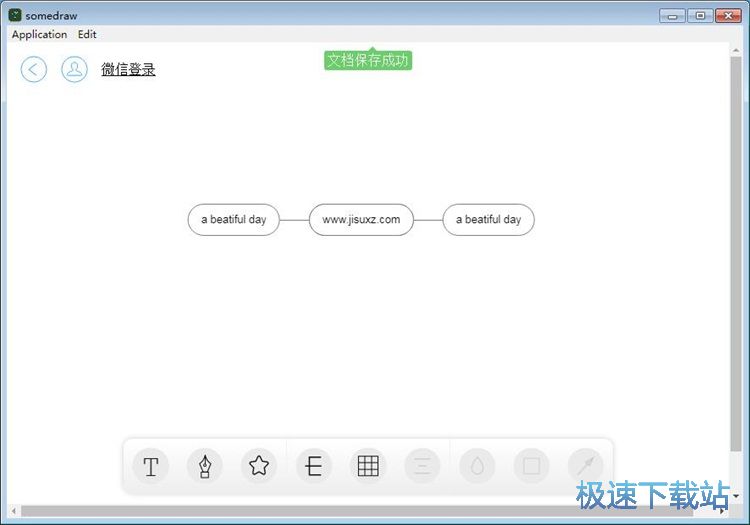750x525 pixels.
Task: Open the Application menu
Action: pos(39,34)
